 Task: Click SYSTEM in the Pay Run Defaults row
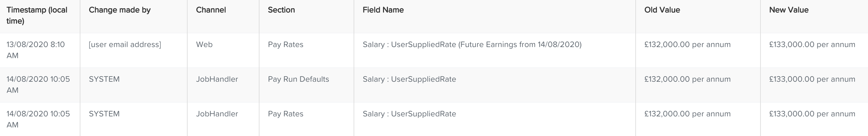(x=104, y=79)
